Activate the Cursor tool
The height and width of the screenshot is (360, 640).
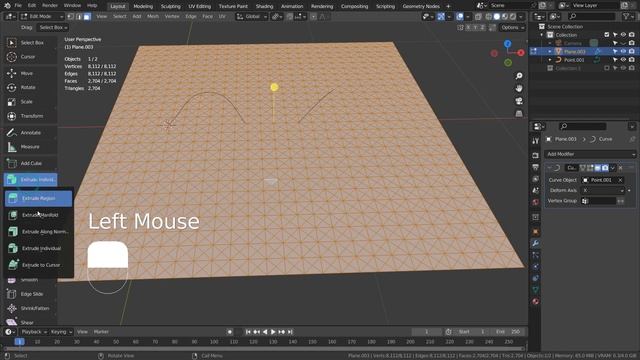click(x=31, y=57)
